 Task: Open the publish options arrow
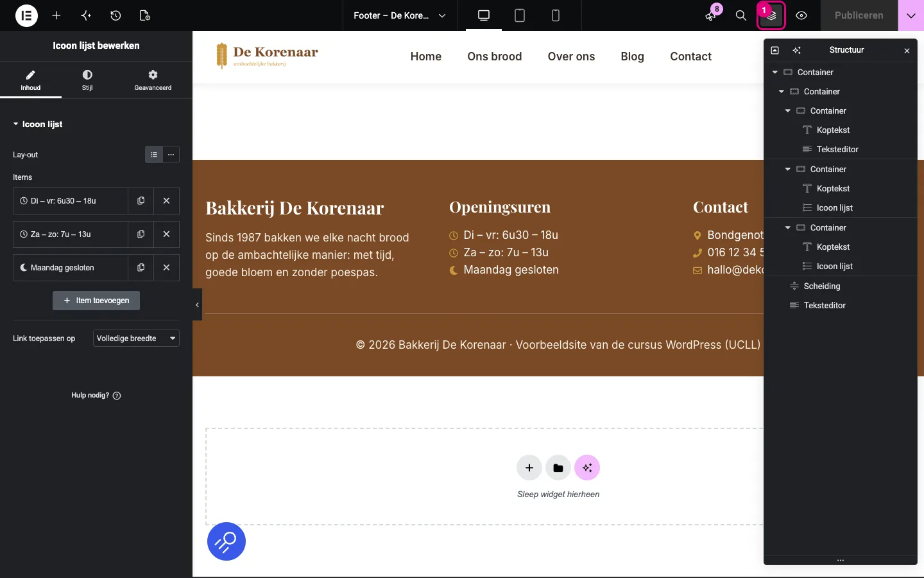[911, 15]
